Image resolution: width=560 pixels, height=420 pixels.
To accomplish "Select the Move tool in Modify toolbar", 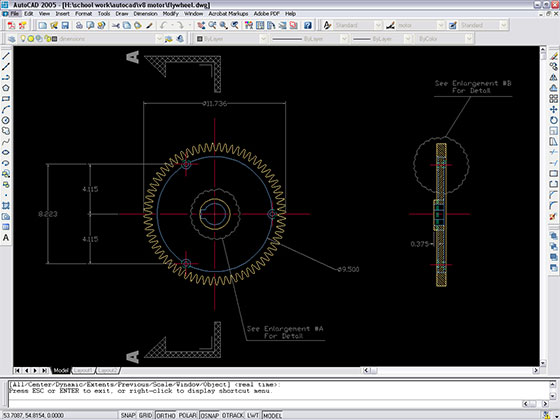I will (554, 110).
